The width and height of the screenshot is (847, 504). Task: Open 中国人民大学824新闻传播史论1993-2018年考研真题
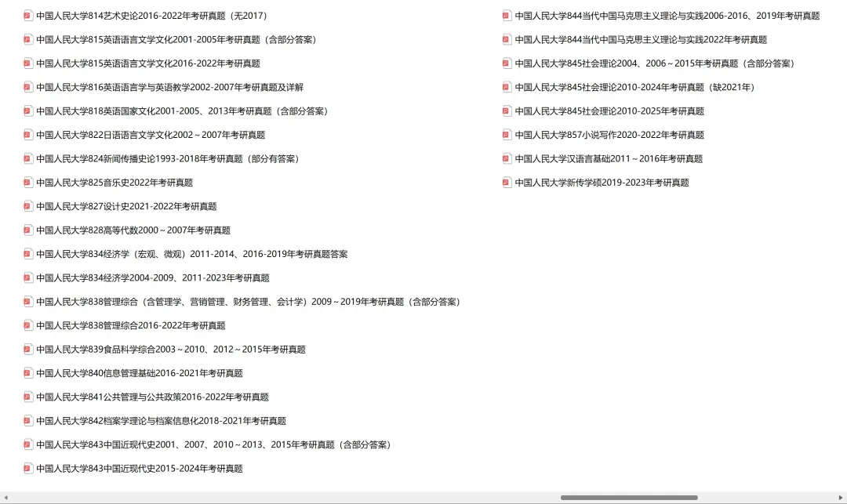[x=169, y=158]
